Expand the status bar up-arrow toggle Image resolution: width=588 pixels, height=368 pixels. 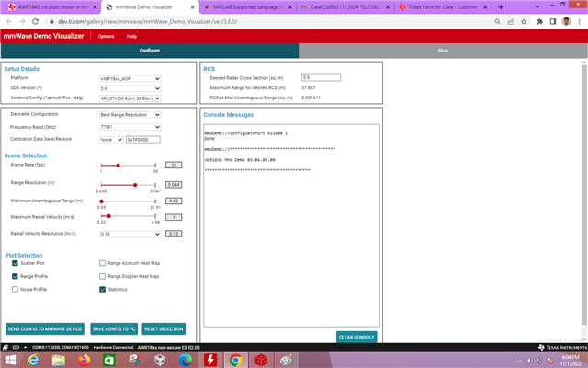[x=25, y=348]
